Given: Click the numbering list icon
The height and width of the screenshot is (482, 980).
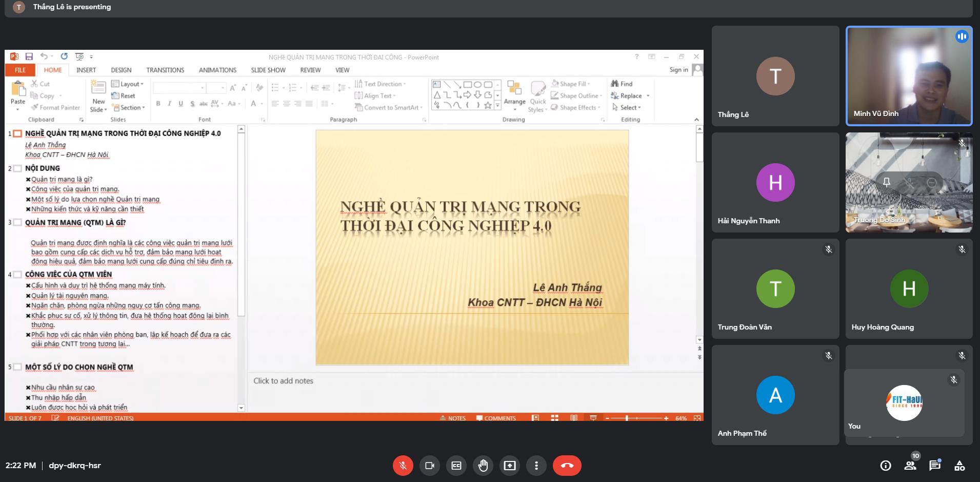Looking at the screenshot, I should tap(293, 88).
